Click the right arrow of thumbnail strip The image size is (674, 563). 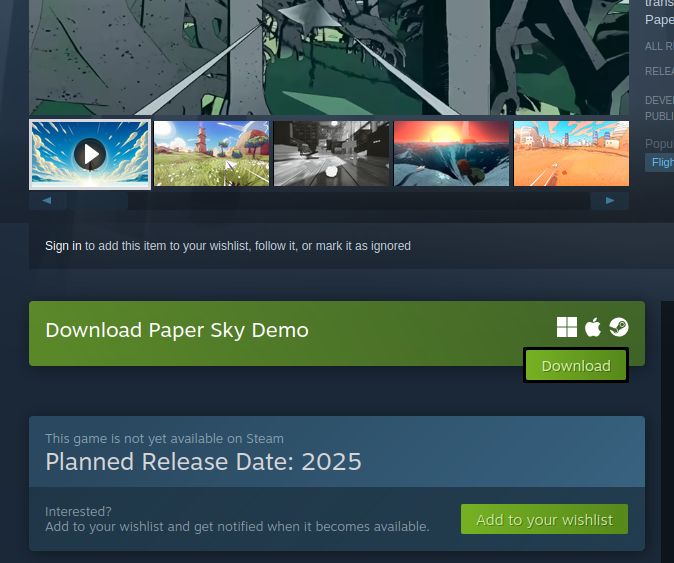[610, 201]
